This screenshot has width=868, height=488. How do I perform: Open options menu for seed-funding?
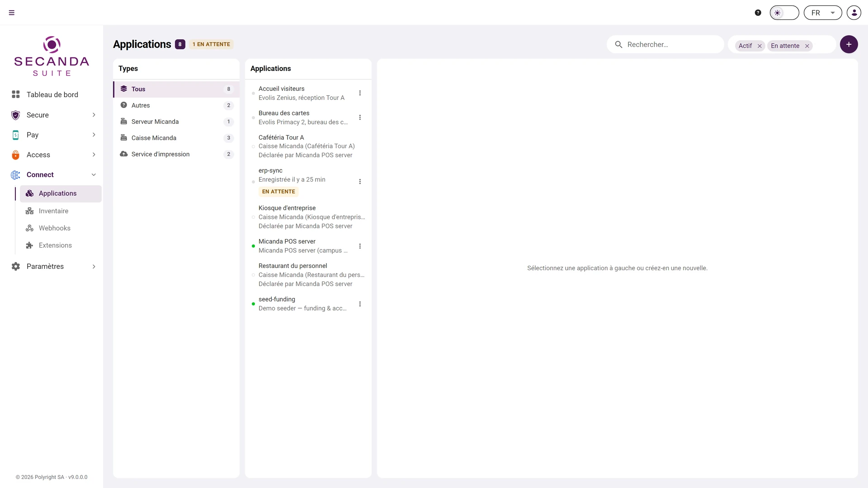coord(360,304)
